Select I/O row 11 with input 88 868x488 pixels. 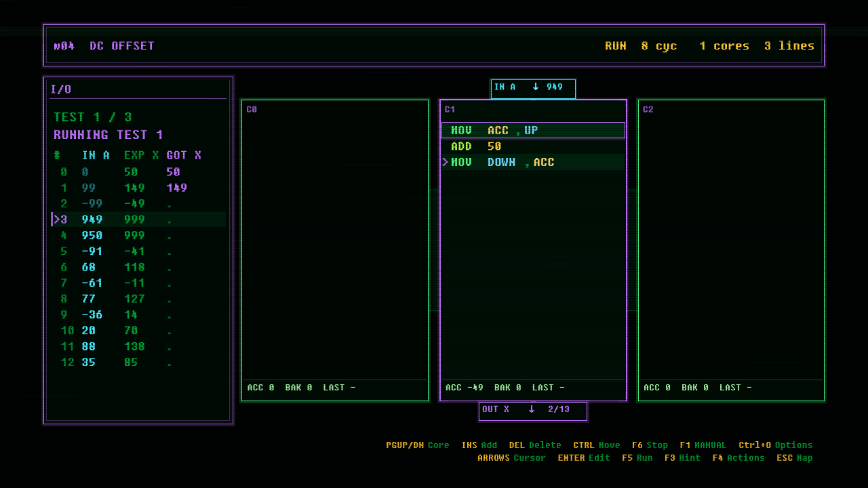click(x=138, y=346)
